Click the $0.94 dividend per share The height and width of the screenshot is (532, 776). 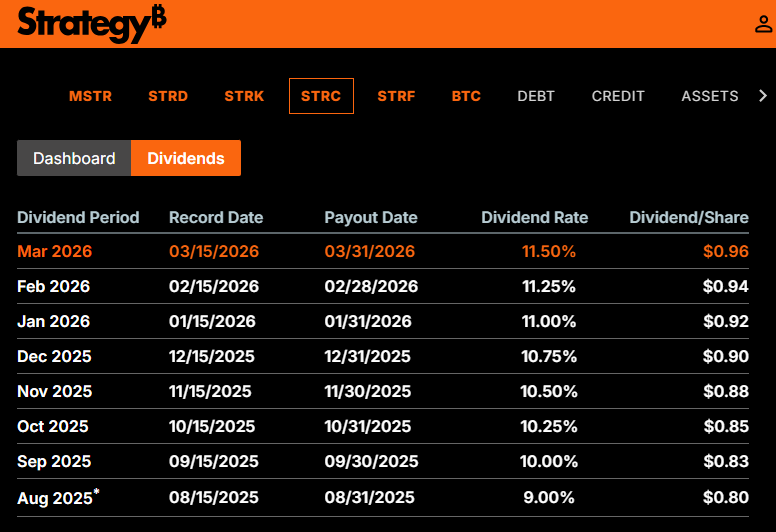pyautogui.click(x=726, y=286)
